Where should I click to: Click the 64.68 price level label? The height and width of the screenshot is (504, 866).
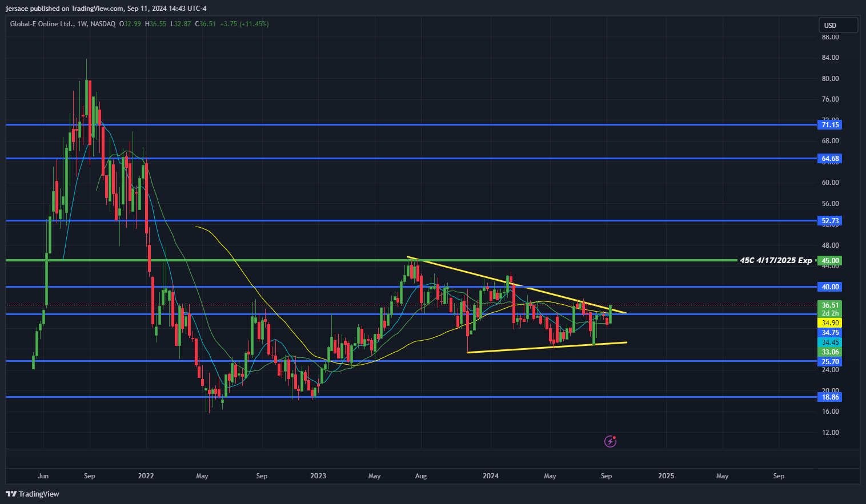click(829, 159)
